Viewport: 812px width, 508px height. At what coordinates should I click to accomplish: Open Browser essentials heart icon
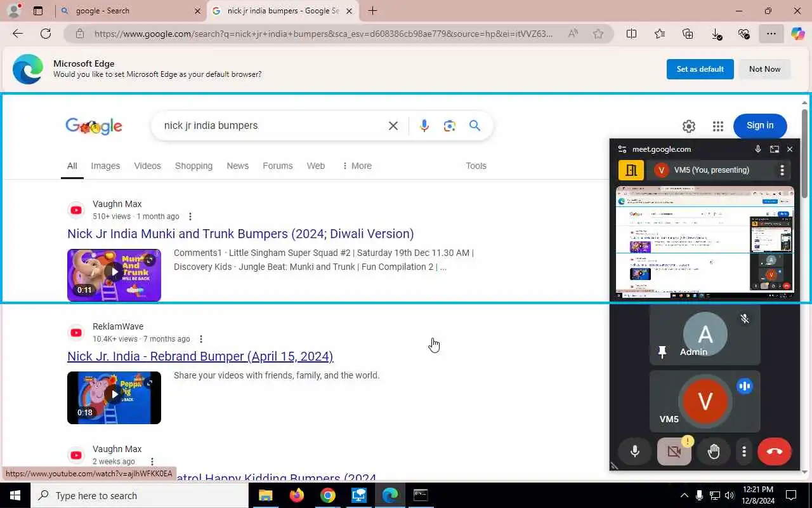744,34
